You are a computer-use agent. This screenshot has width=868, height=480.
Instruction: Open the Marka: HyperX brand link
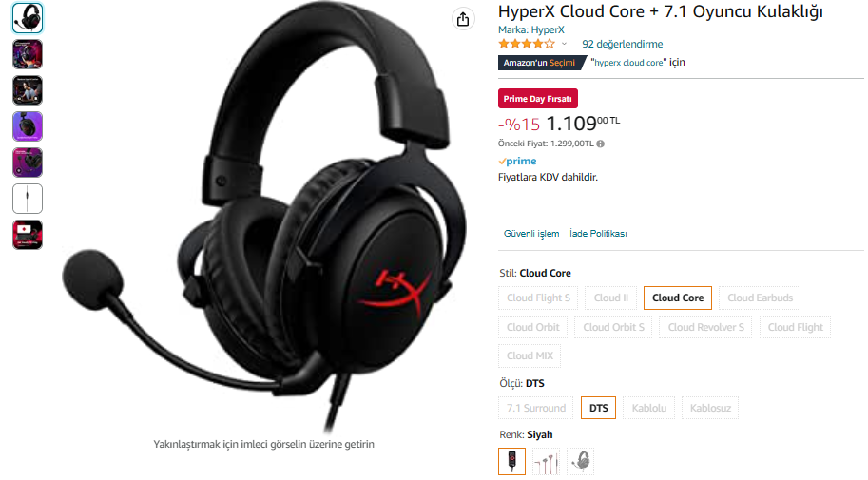click(x=530, y=29)
